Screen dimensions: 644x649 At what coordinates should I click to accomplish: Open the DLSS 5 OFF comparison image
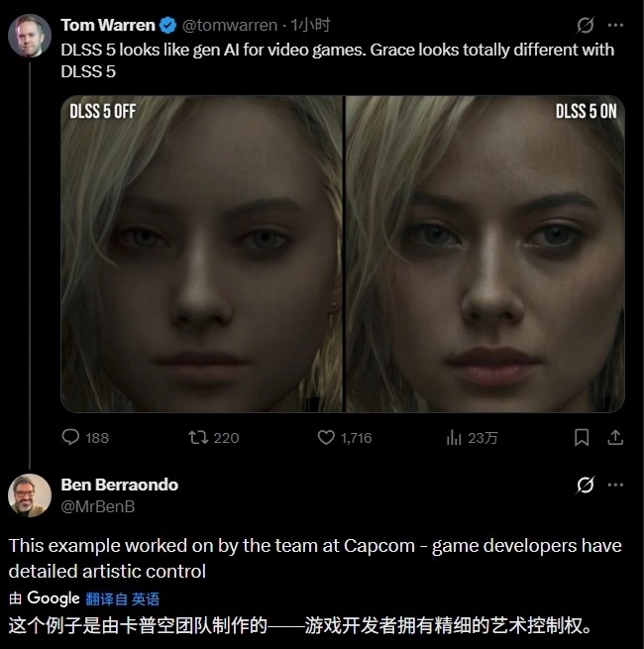201,254
